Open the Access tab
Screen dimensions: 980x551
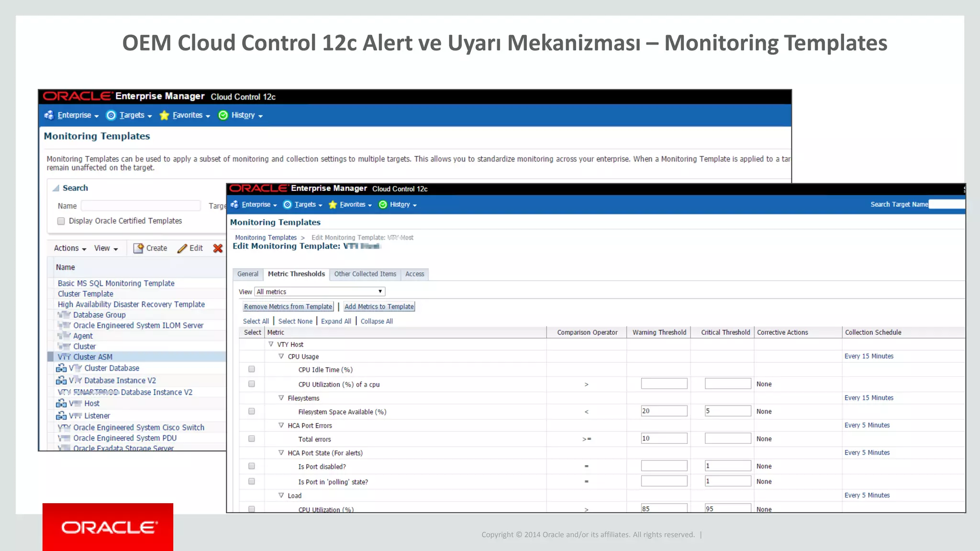415,274
